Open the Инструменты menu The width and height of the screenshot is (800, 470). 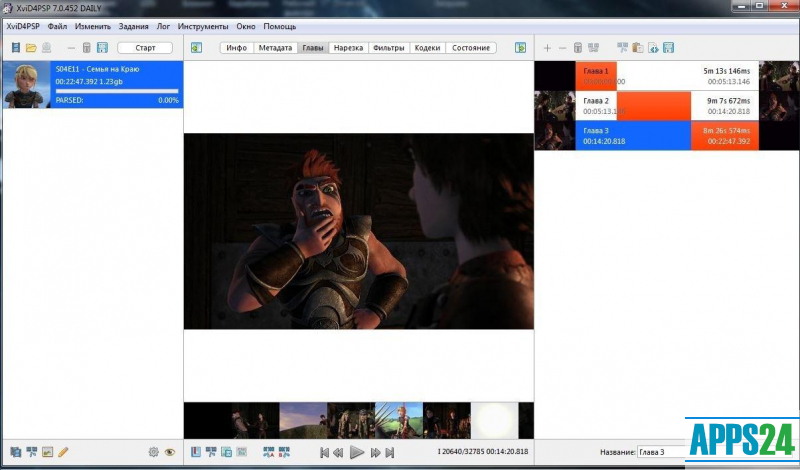tap(203, 26)
